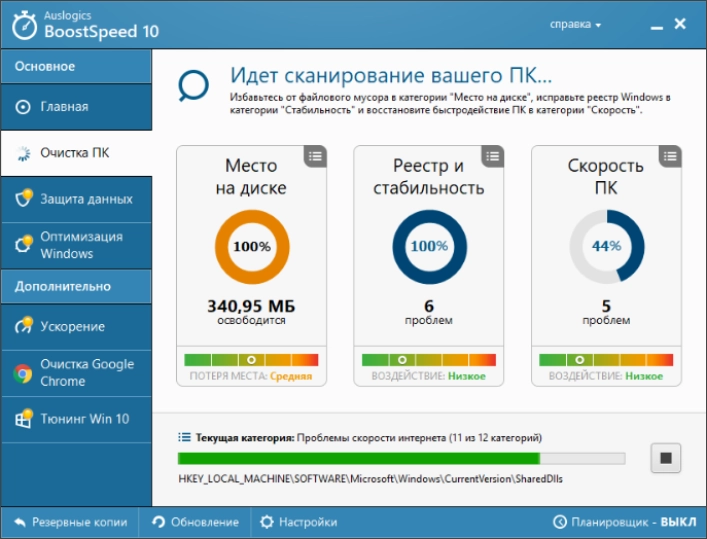Click the Потеря места severity color bar
Viewport: 707px width, 539px height.
pyautogui.click(x=251, y=359)
